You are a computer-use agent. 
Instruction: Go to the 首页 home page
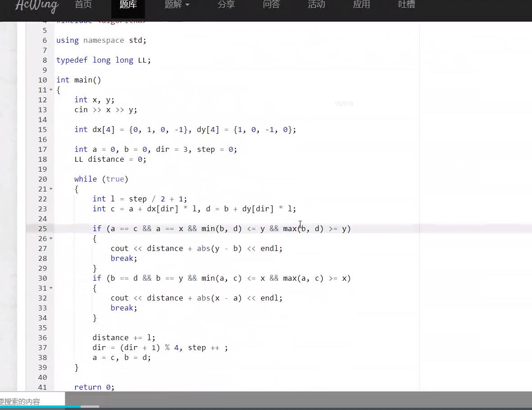(x=83, y=5)
